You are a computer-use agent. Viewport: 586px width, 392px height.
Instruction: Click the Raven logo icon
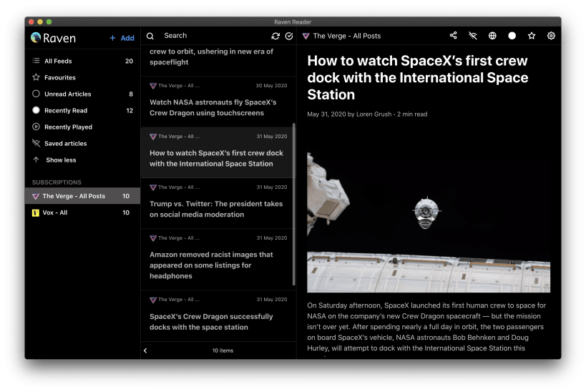(36, 37)
